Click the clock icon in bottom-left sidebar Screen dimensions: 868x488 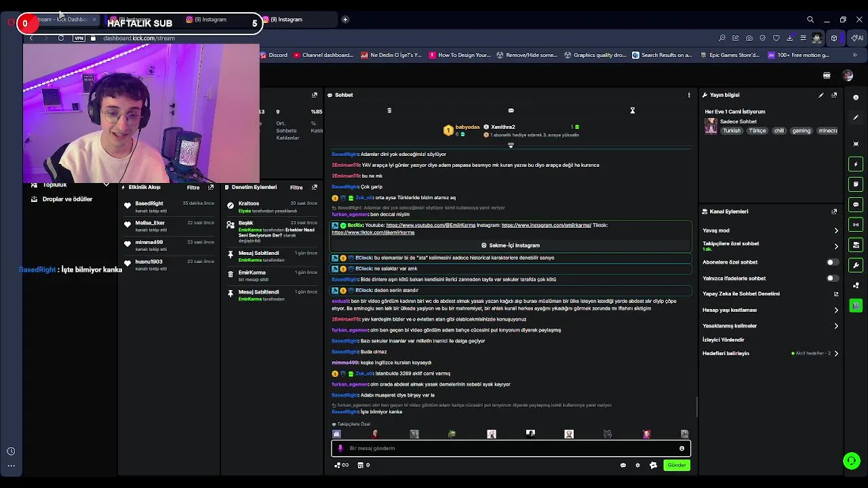pos(11,451)
